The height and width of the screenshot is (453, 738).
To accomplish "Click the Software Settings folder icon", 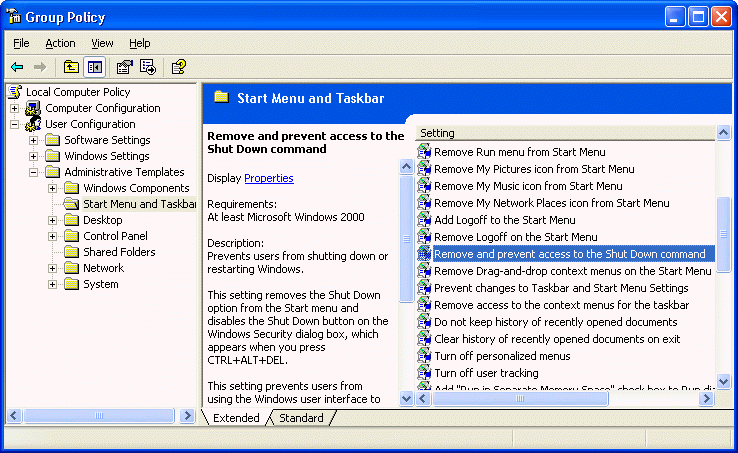I will pyautogui.click(x=53, y=140).
